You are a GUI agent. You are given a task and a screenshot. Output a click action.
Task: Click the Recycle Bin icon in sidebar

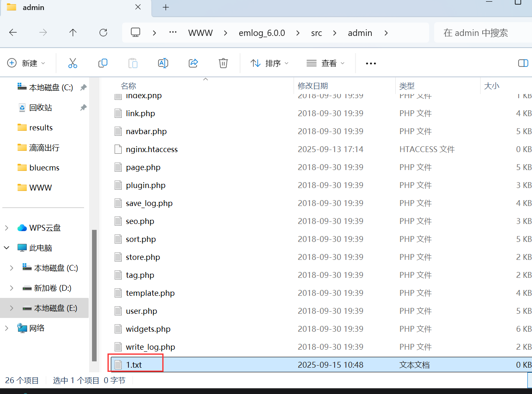pyautogui.click(x=22, y=108)
